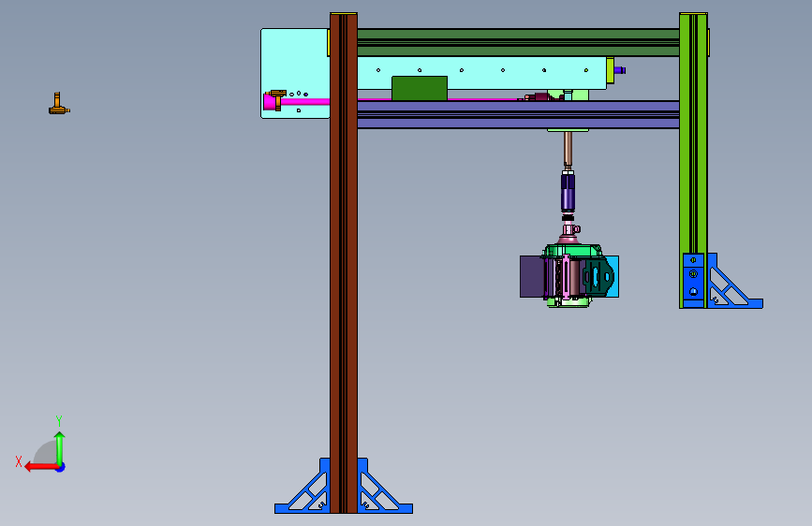Pick the dark green top crossbeam
This screenshot has height=526, width=812.
click(x=518, y=42)
